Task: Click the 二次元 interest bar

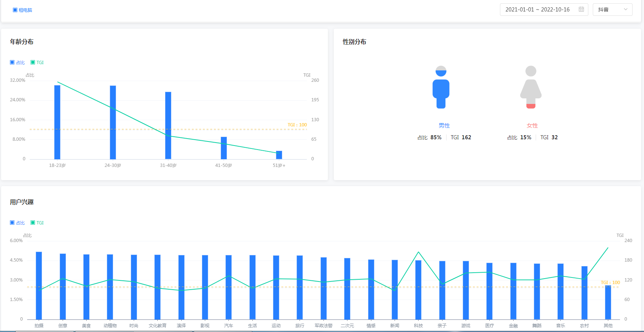Action: pos(347,289)
